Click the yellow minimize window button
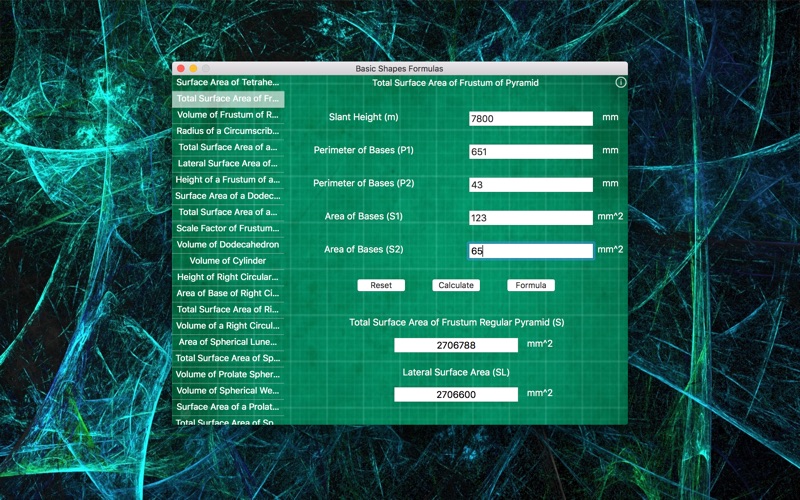 coord(193,68)
